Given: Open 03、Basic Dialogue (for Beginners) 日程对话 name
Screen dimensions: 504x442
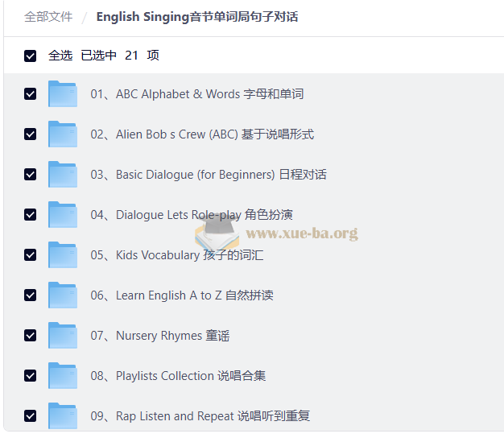Looking at the screenshot, I should (x=209, y=174).
